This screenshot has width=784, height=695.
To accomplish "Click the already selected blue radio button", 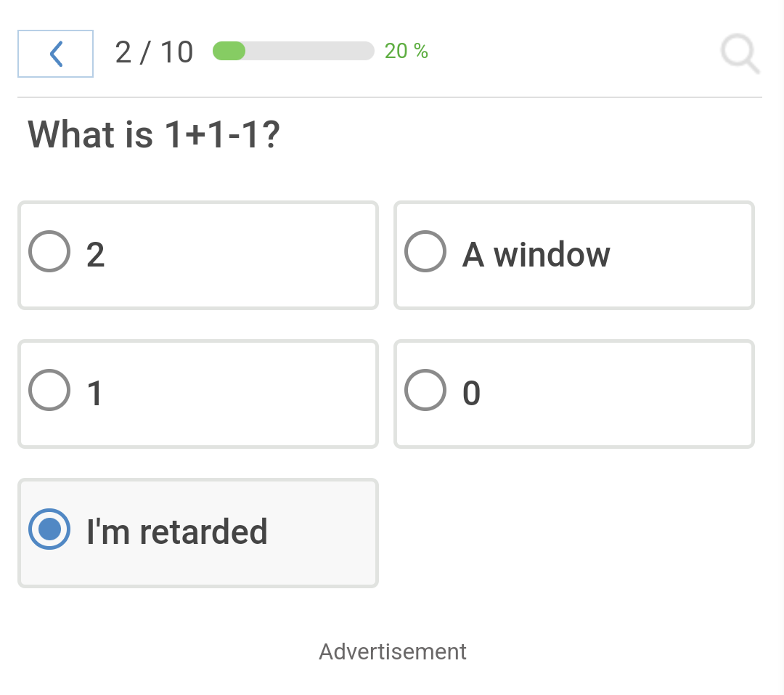I will pyautogui.click(x=49, y=529).
